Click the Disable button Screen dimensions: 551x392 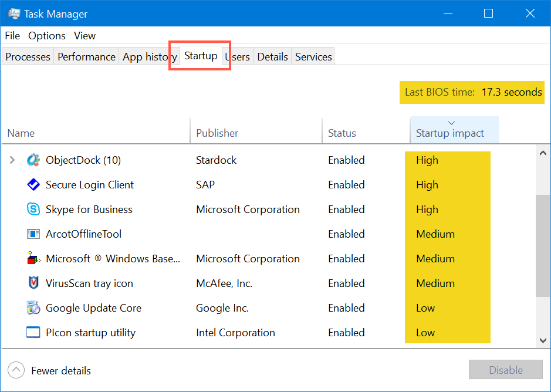(505, 370)
